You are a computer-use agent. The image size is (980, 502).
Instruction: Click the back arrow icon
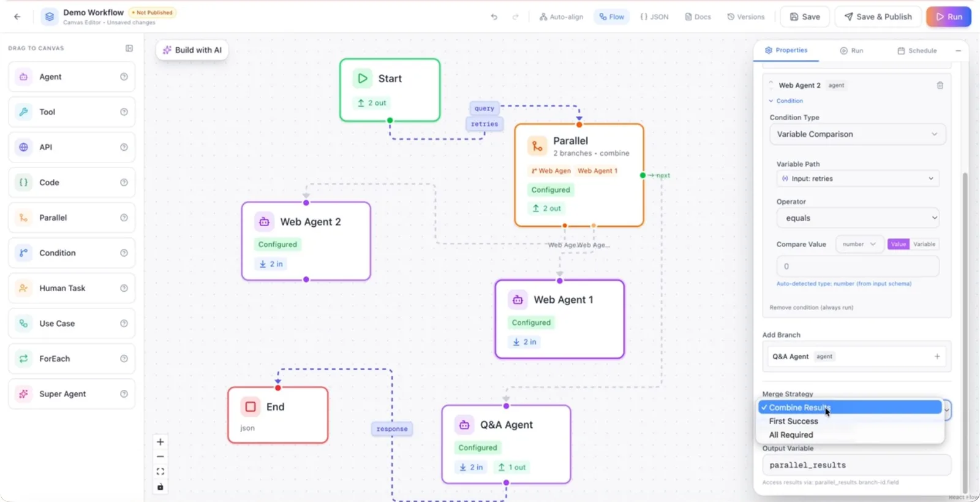point(17,17)
